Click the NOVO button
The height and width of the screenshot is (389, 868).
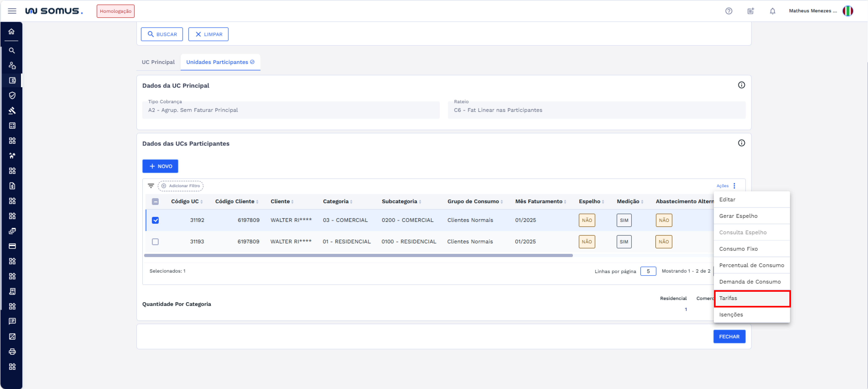160,166
